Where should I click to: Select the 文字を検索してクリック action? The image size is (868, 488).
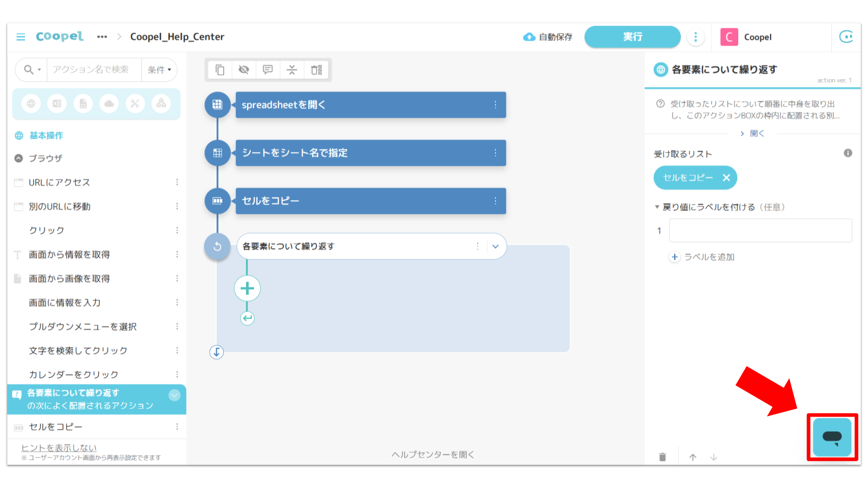(78, 351)
